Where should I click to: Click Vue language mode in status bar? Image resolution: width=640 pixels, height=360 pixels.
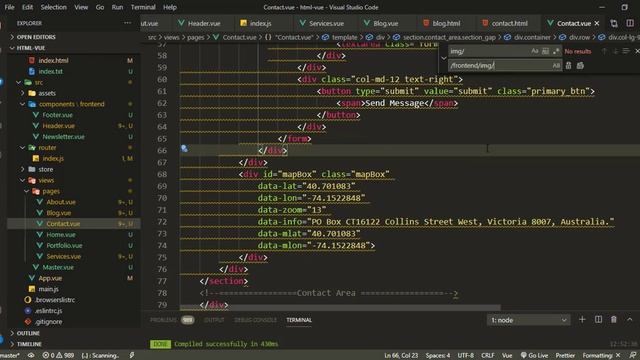pyautogui.click(x=507, y=355)
